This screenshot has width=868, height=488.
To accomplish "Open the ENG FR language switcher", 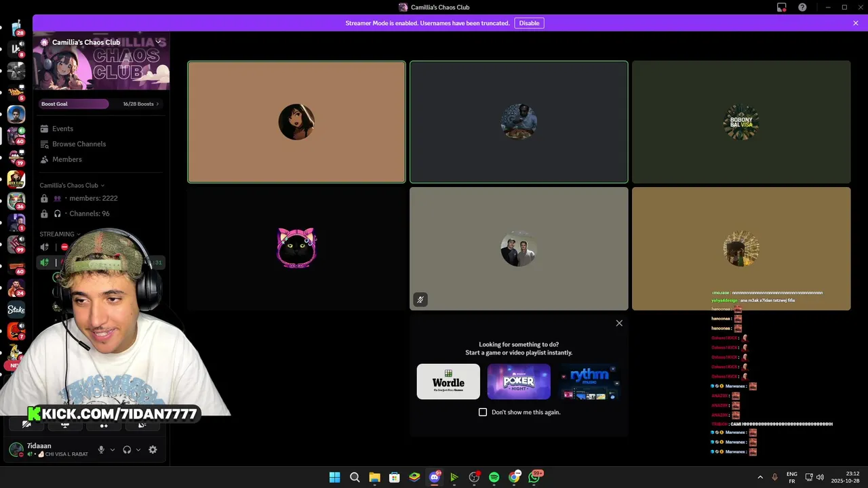I will pyautogui.click(x=791, y=477).
